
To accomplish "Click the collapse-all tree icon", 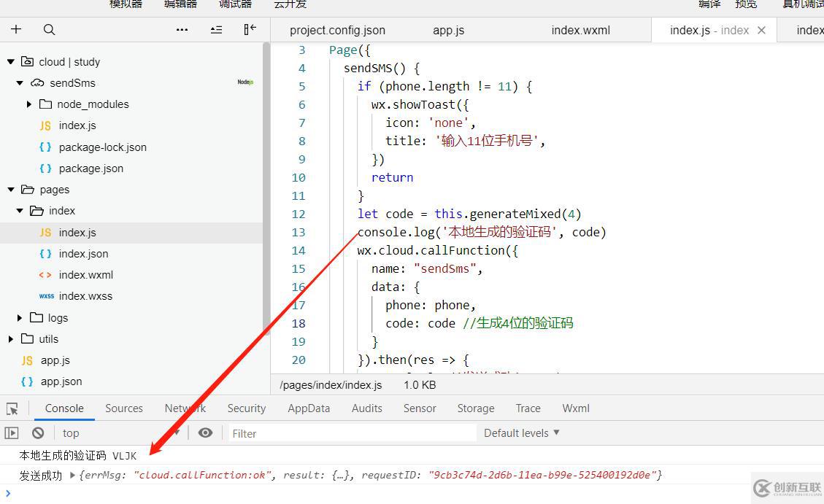I will point(216,30).
